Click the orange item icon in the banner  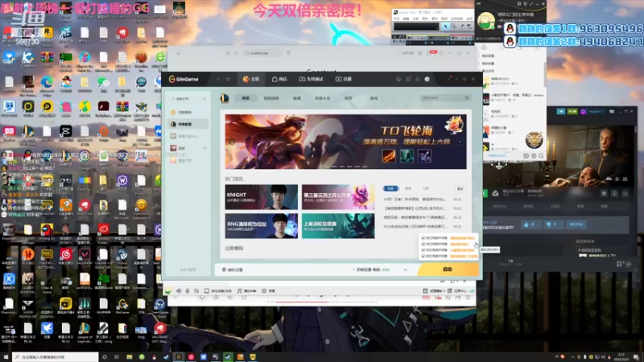389,156
